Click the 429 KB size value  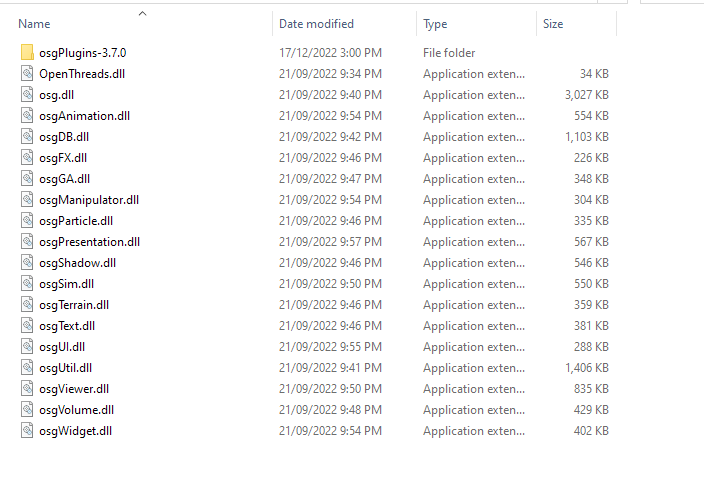pyautogui.click(x=591, y=410)
